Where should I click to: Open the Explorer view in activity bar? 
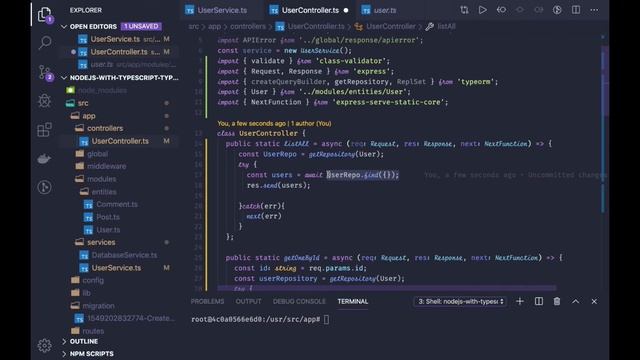pyautogui.click(x=44, y=14)
